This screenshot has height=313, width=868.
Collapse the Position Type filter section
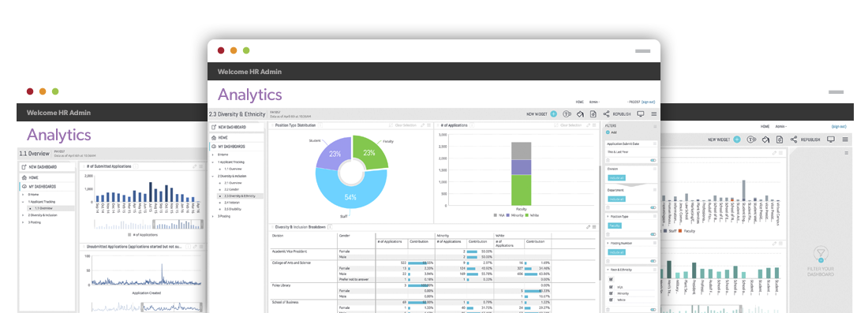click(608, 216)
